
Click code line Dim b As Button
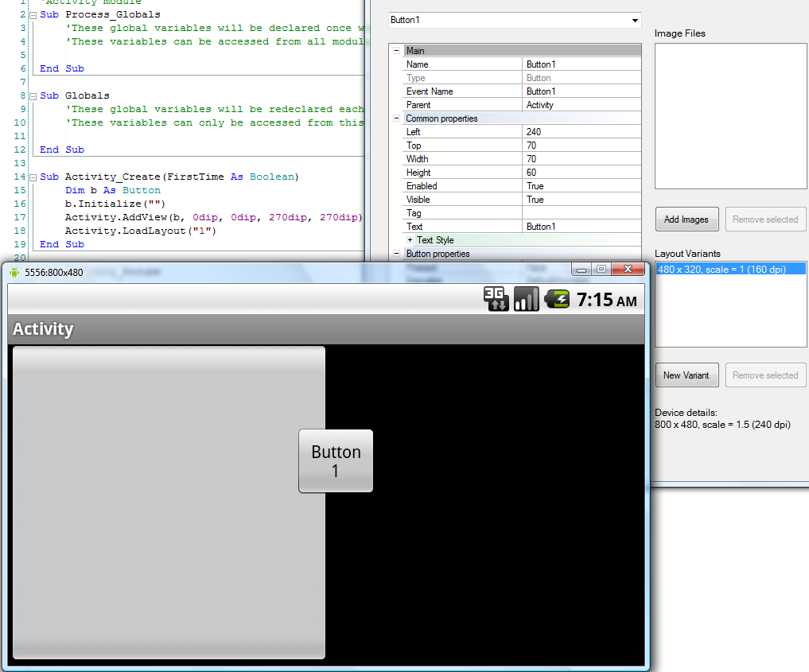pos(112,190)
